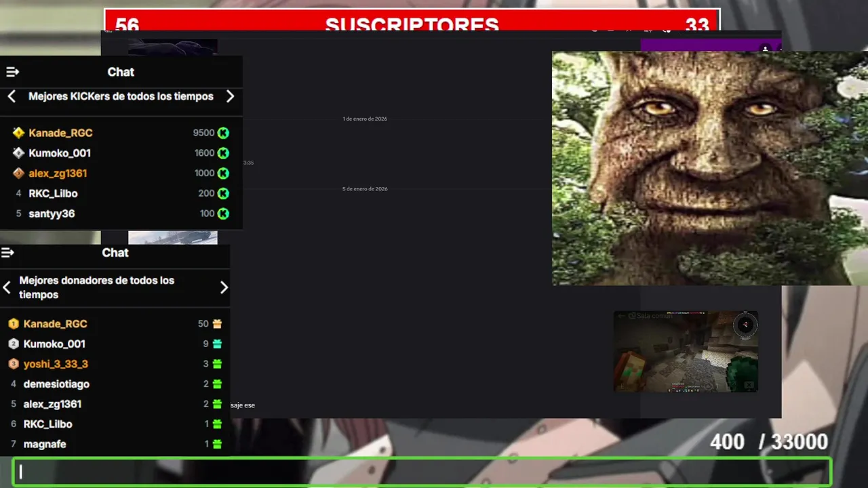868x488 pixels.
Task: Open Kanade_RGC profile in KICKers list
Action: tap(60, 133)
